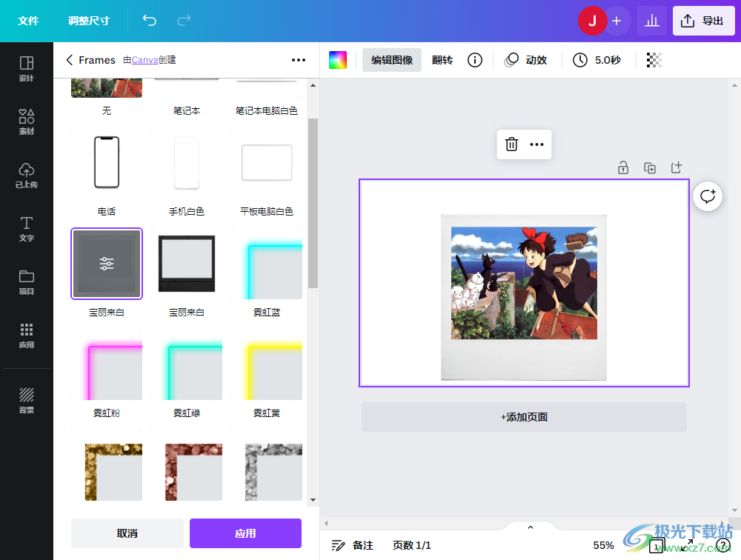Click the 取消 cancel button
Screen dimensions: 741x560
coord(127,533)
